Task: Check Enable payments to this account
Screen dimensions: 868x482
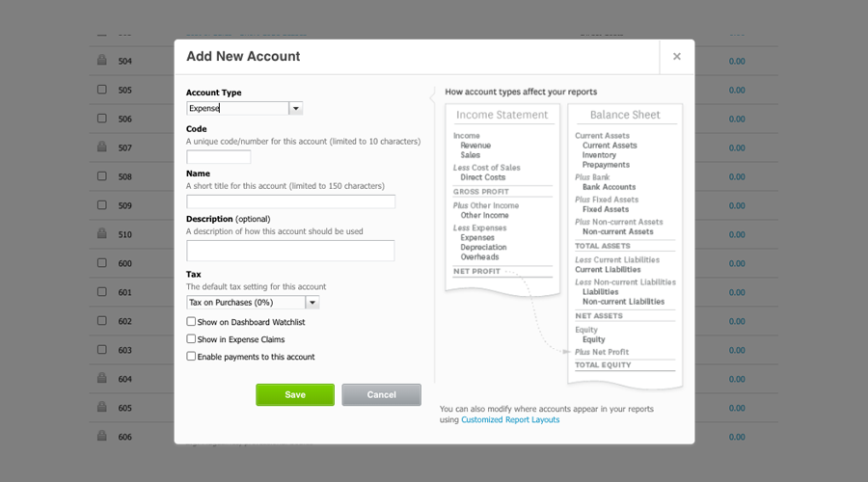Action: coord(191,357)
